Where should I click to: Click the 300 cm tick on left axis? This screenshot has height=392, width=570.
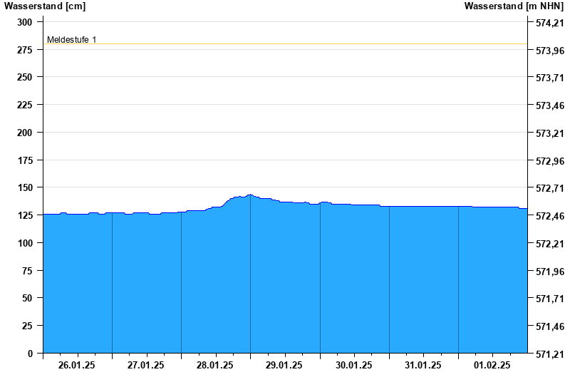point(25,22)
